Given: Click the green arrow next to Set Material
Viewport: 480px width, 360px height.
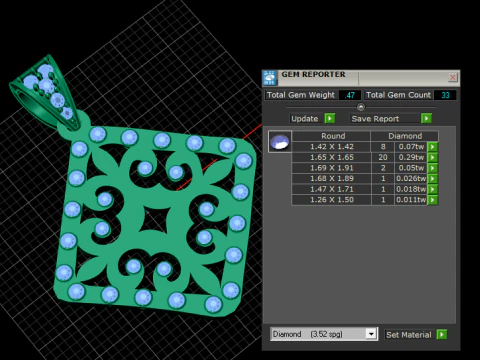Looking at the screenshot, I should [442, 334].
